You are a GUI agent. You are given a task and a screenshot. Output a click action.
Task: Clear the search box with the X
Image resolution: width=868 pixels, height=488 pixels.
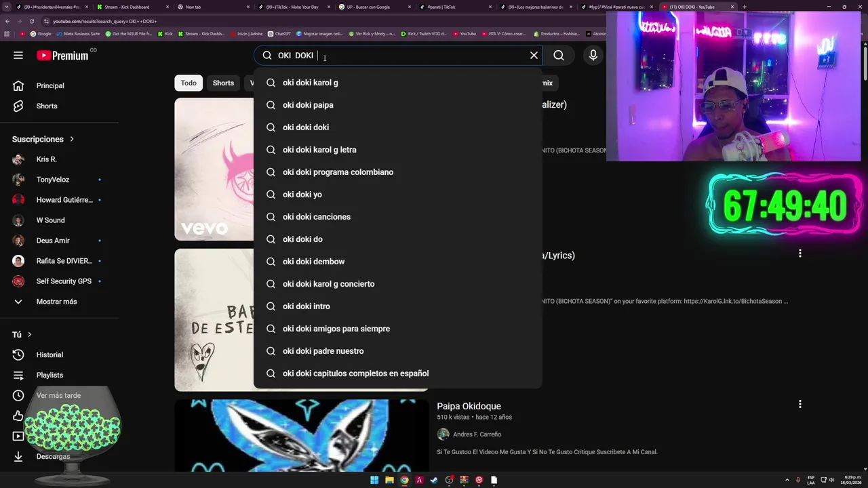[x=534, y=56]
